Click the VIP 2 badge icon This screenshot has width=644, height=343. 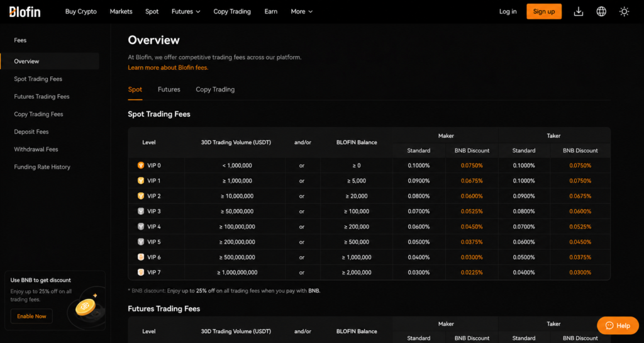(x=141, y=196)
